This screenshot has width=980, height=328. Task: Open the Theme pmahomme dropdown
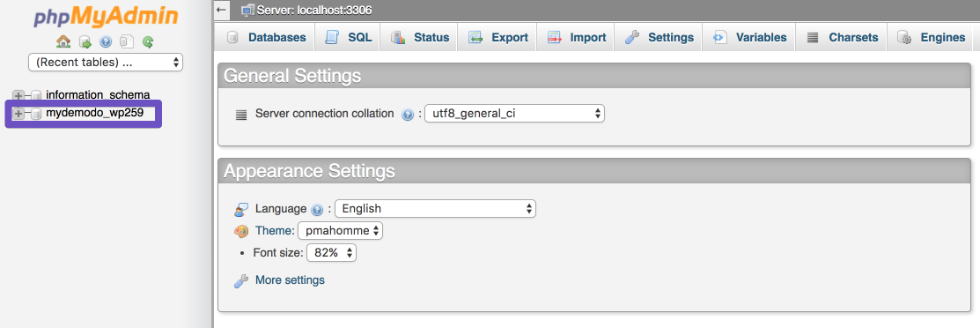pos(341,230)
